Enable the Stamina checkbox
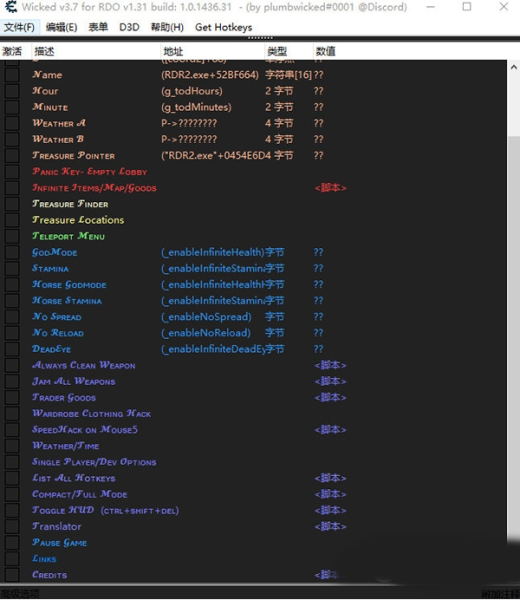 [x=12, y=269]
